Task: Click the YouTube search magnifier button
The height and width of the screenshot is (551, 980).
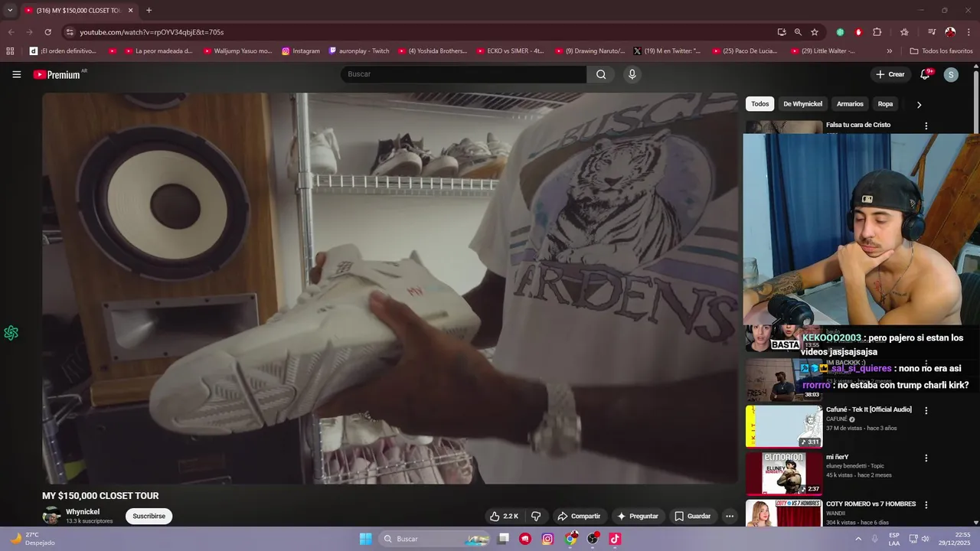Action: pyautogui.click(x=601, y=74)
